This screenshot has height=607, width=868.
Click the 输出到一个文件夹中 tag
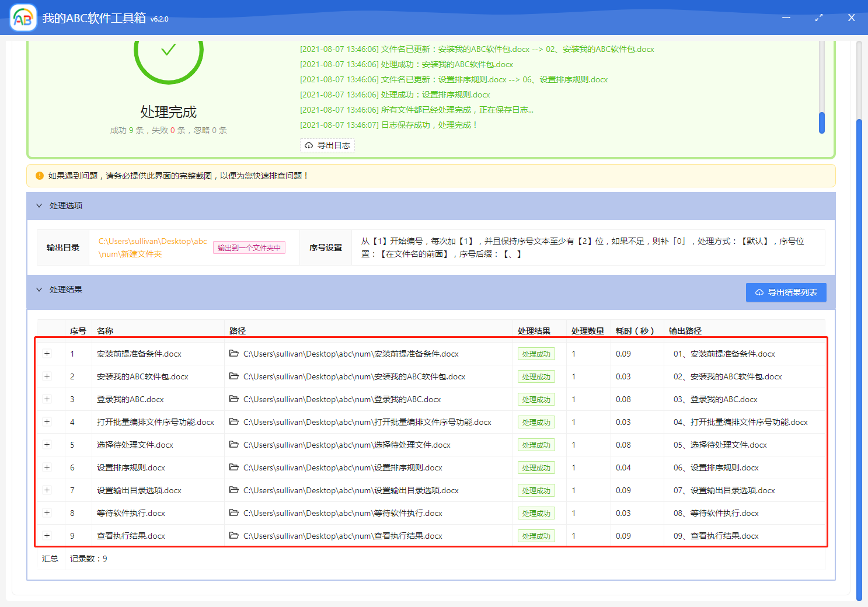coord(249,248)
